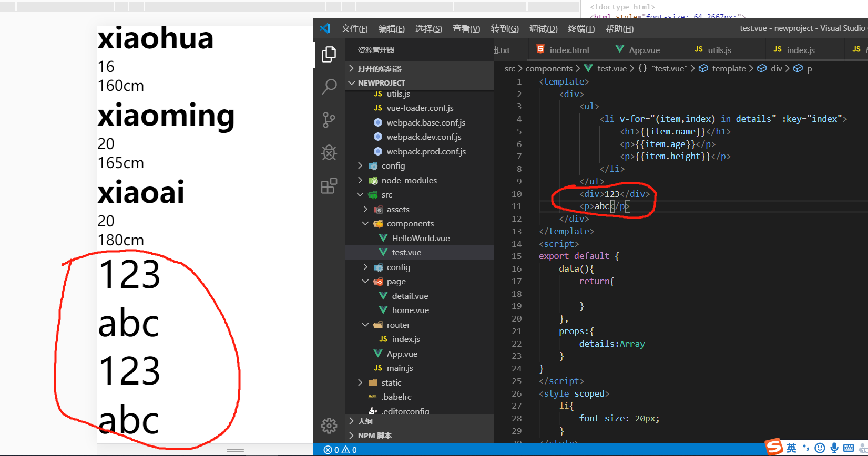868x456 pixels.
Task: Open 转到(G) menu
Action: [x=505, y=28]
